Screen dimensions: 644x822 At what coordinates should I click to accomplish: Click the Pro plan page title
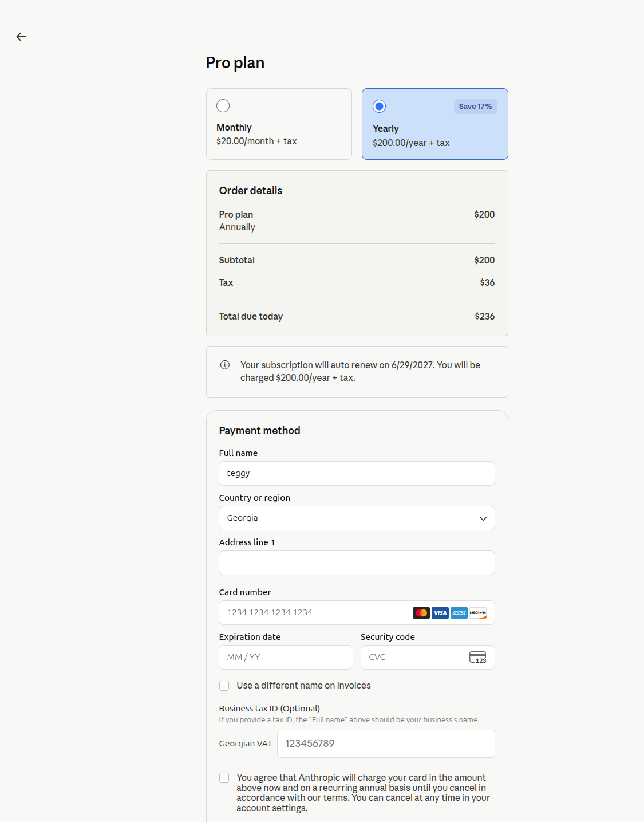pos(235,63)
